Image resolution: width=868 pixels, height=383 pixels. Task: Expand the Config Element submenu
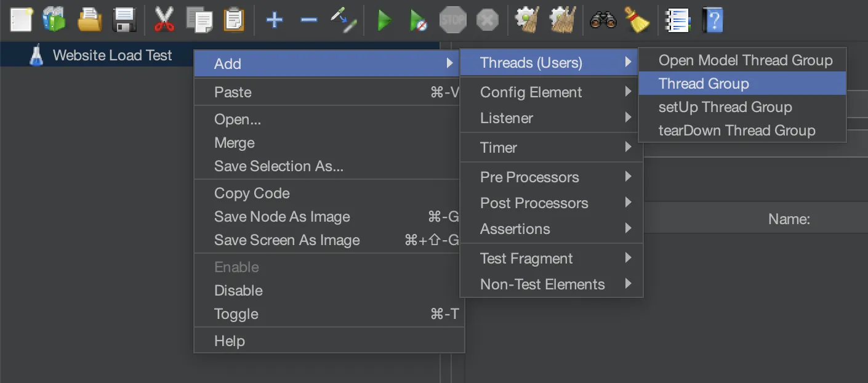[531, 92]
